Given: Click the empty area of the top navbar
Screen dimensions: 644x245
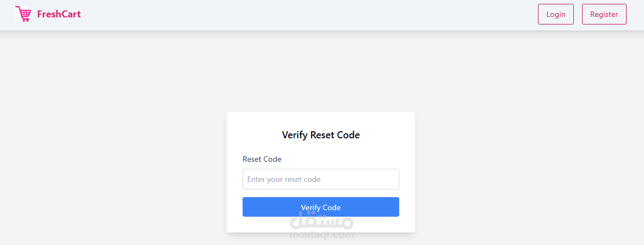Looking at the screenshot, I should coord(308,15).
